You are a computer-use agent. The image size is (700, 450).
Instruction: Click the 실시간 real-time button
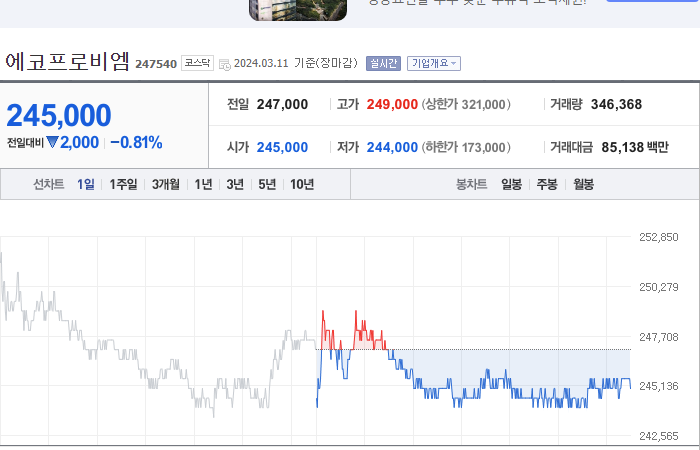point(383,63)
